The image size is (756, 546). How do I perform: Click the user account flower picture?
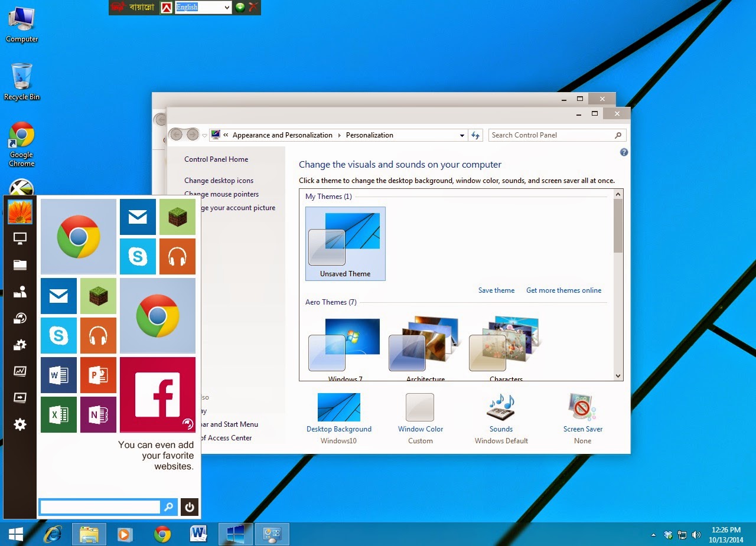(x=20, y=211)
